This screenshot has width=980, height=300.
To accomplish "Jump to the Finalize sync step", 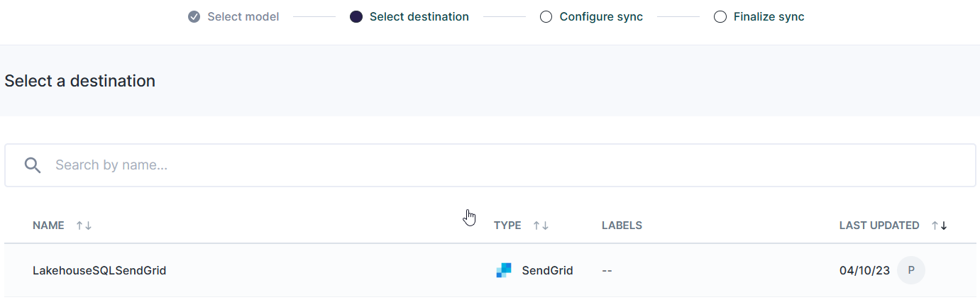I will tap(769, 17).
